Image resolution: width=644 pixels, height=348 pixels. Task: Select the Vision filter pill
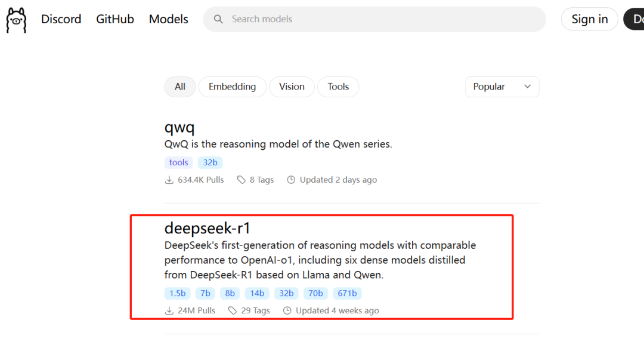point(292,87)
